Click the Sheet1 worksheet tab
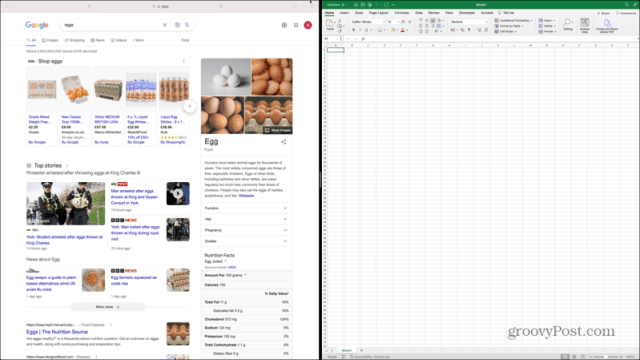Screen dimensions: 640x360 coord(347,350)
